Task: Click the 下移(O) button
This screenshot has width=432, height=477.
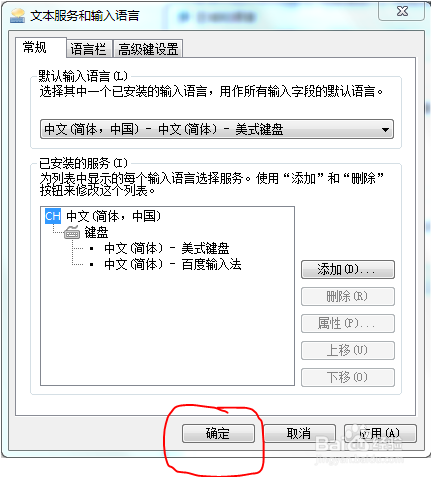Action: point(348,377)
